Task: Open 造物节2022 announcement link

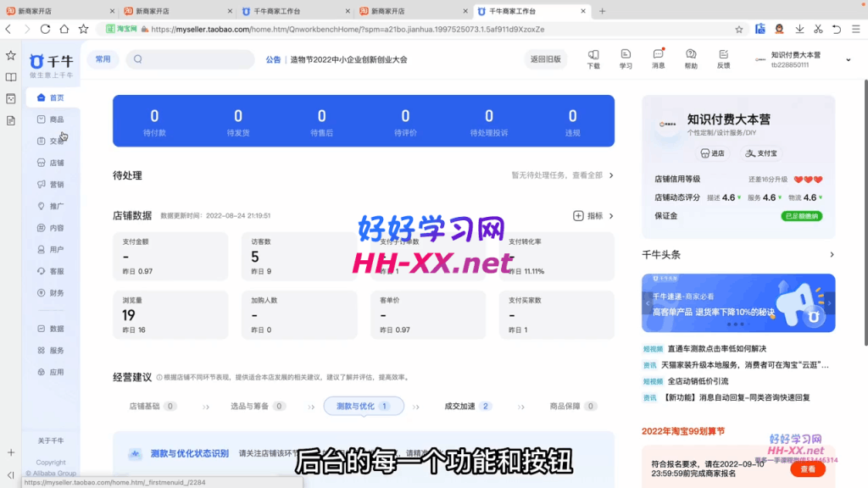Action: tap(348, 60)
